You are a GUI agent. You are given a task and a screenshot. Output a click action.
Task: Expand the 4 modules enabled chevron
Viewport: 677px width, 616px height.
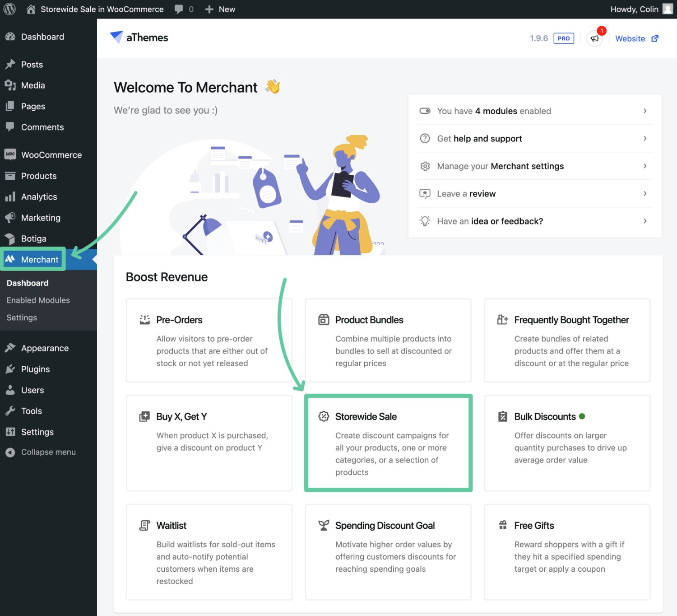point(645,111)
